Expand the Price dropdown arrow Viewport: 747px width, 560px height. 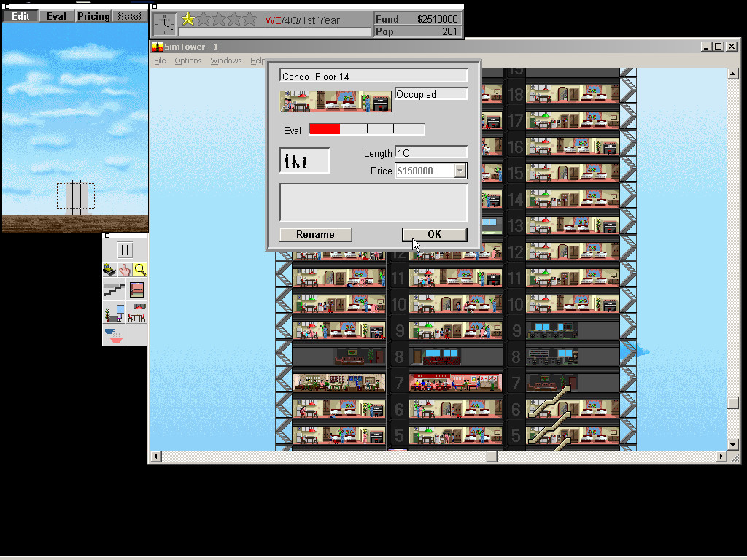(x=460, y=171)
